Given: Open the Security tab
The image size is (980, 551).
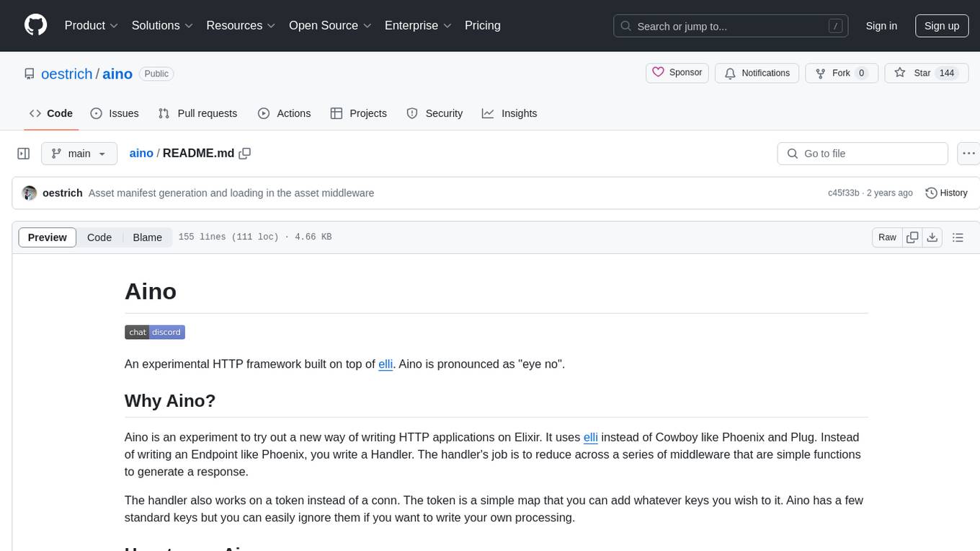Looking at the screenshot, I should [x=435, y=113].
